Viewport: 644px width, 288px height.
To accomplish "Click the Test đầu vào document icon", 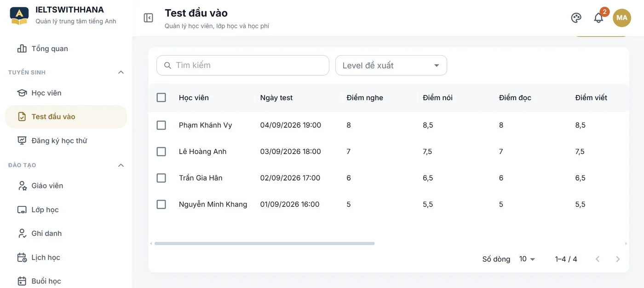I will 22,117.
